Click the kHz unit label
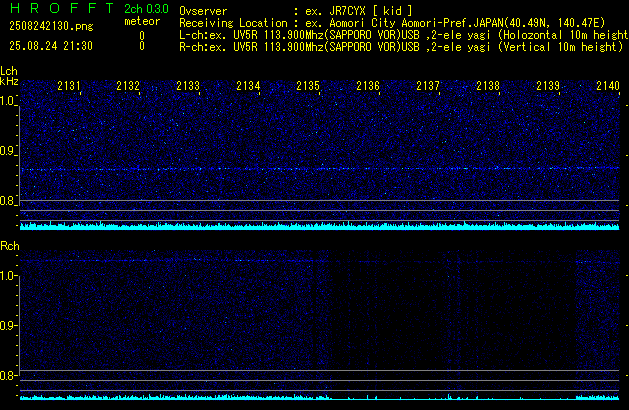Screen dimensions: 629x410 coord(9,81)
